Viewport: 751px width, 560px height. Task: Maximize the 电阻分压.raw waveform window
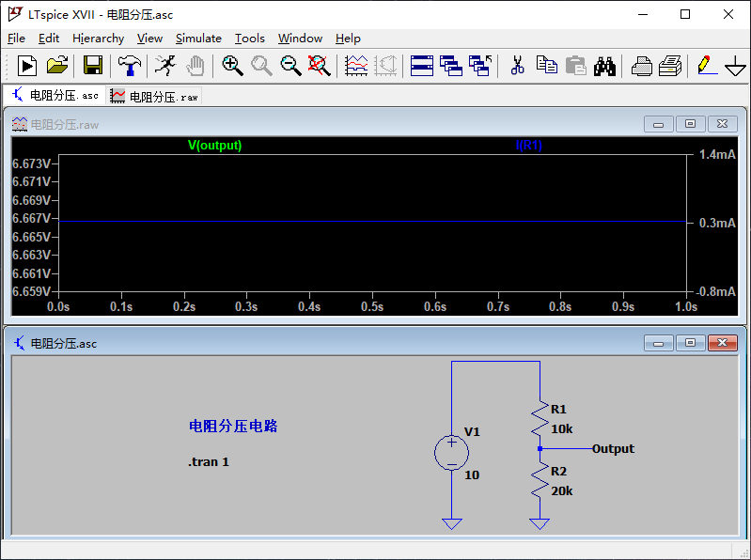click(x=690, y=124)
